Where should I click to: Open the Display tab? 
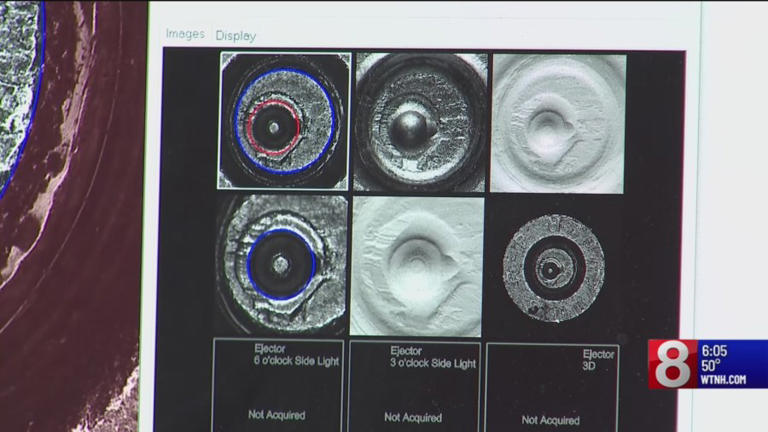coord(236,35)
